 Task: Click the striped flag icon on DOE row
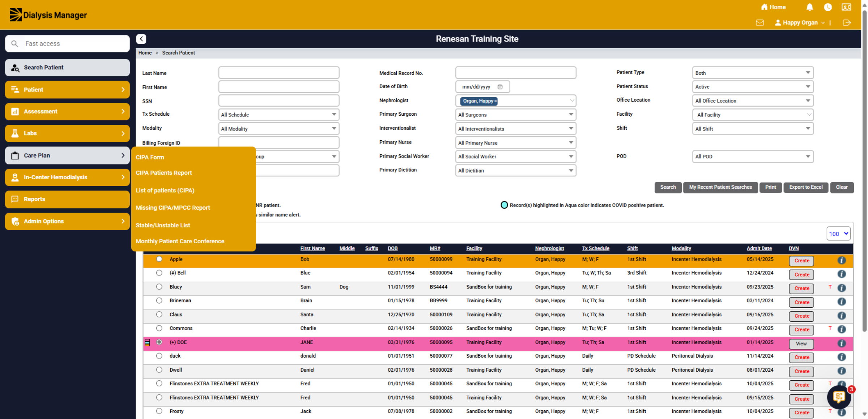coord(147,342)
